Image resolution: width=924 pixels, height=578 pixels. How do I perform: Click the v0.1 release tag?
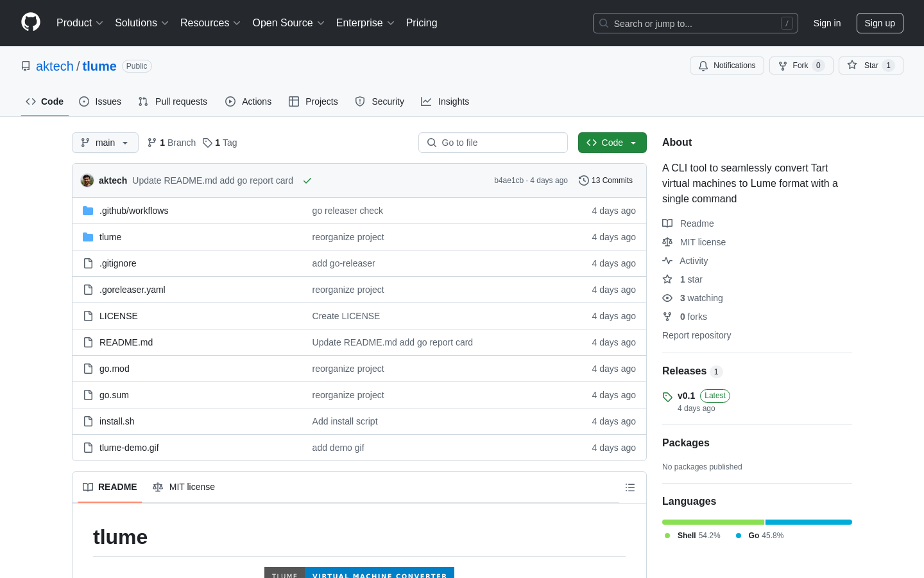click(x=686, y=396)
